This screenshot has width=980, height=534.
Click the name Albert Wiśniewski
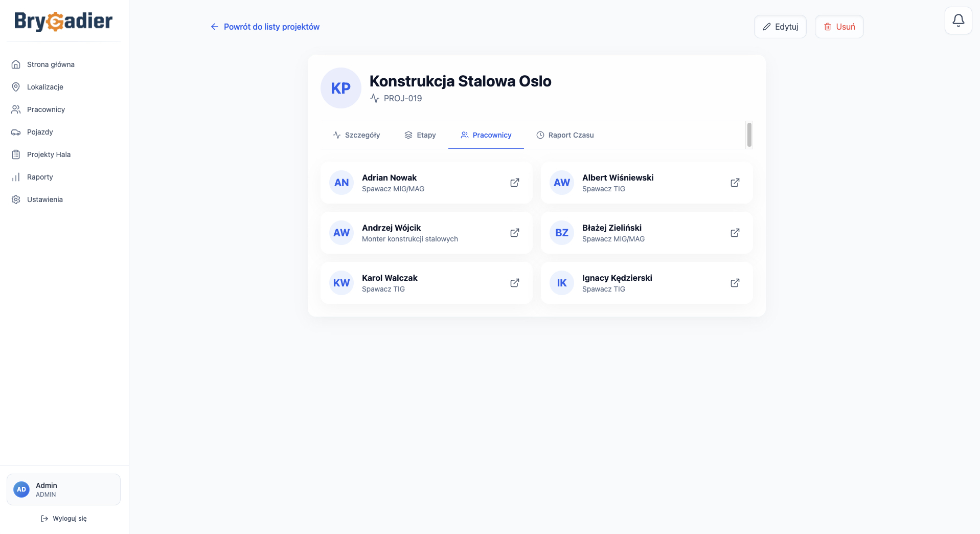(x=618, y=177)
